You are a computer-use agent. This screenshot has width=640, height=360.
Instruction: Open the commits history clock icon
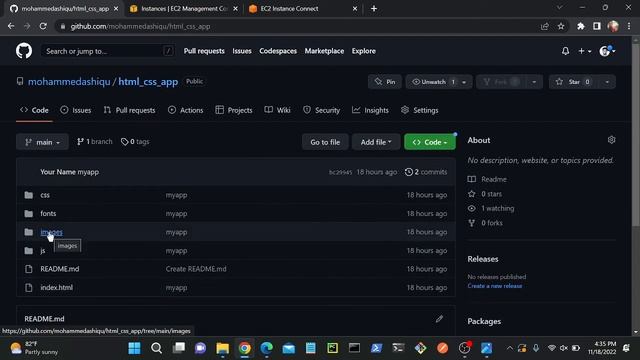[x=409, y=172]
